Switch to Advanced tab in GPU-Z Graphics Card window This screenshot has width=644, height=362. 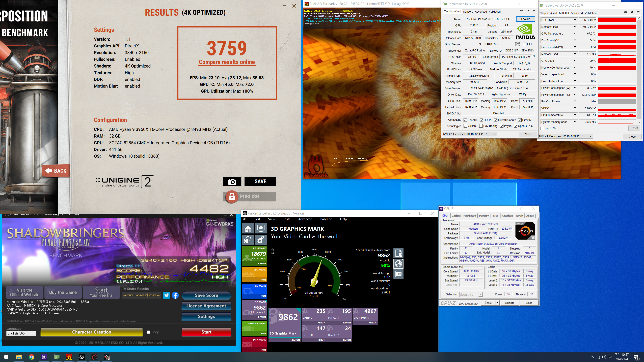click(x=480, y=12)
